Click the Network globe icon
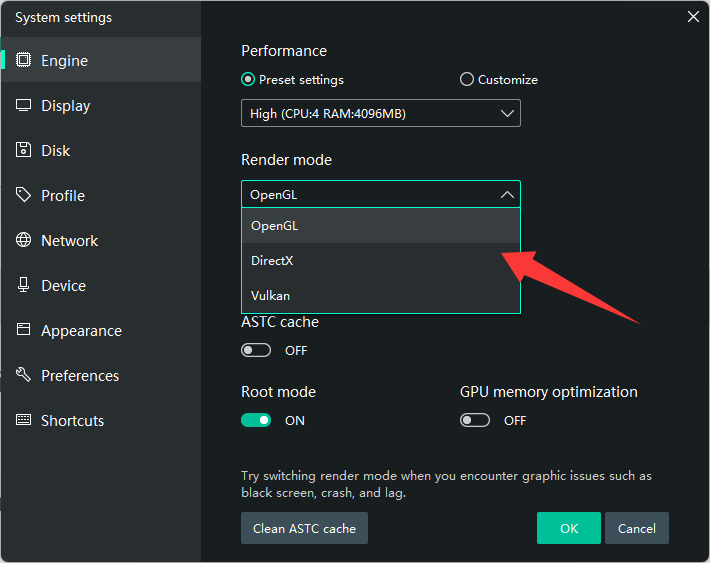Screen dimensions: 710x563 pos(24,240)
